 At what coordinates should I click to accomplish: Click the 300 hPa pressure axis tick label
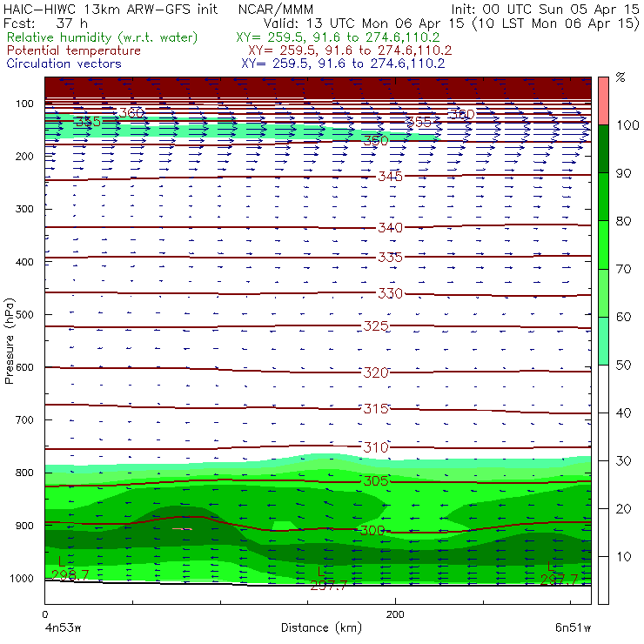tap(25, 209)
